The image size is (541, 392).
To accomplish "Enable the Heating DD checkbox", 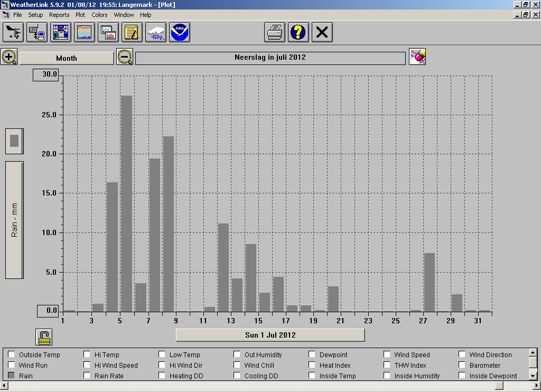I will coord(162,376).
